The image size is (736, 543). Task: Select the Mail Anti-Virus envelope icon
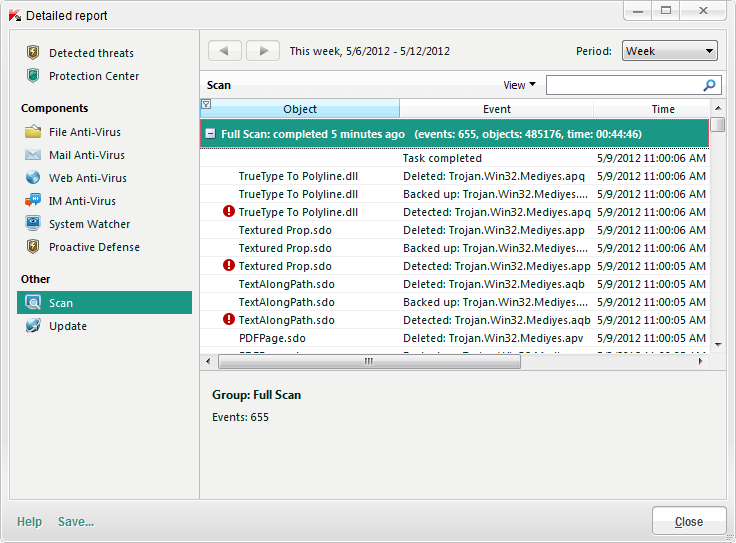pos(33,155)
